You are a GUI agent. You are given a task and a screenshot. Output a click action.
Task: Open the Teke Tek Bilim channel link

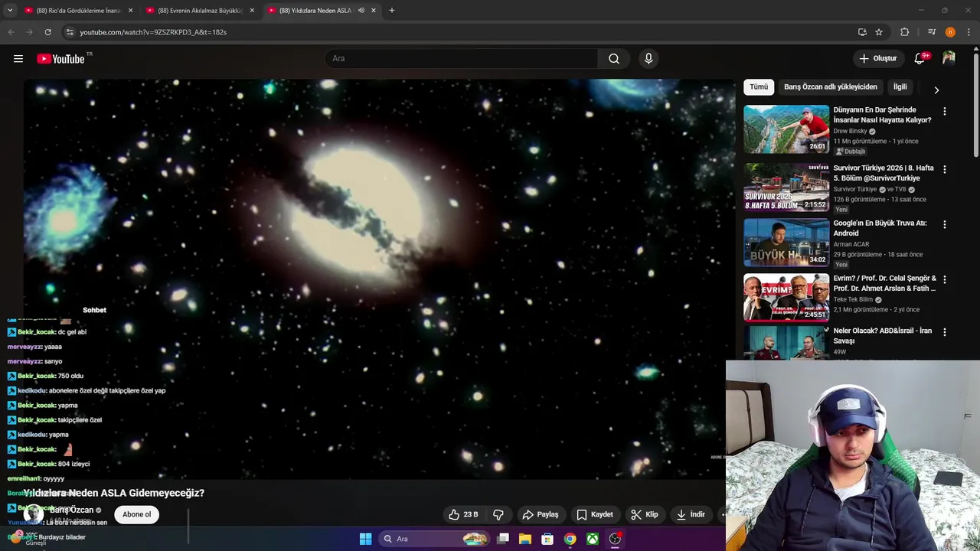853,299
